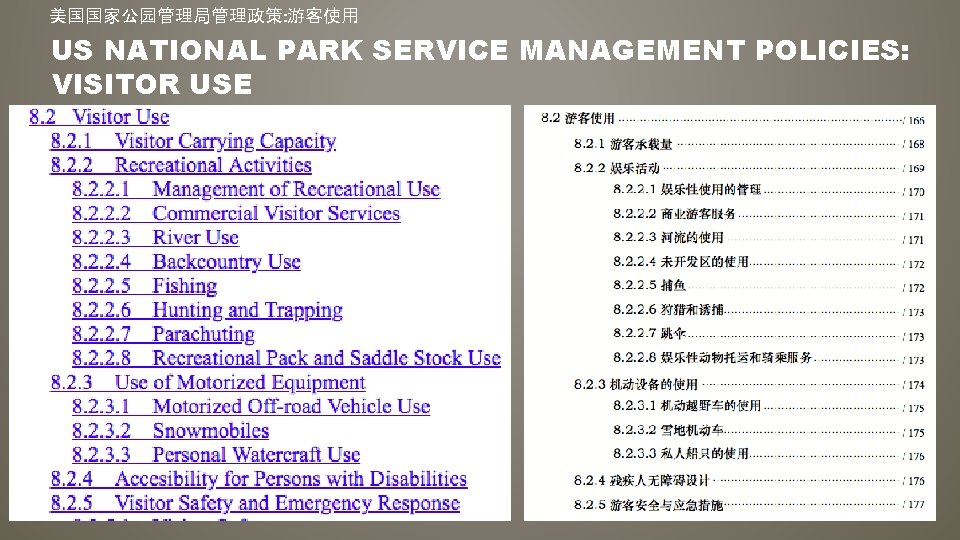Click Chinese entry 8.2.2 娱乐活动
Screen dimensions: 960x540
click(617, 168)
